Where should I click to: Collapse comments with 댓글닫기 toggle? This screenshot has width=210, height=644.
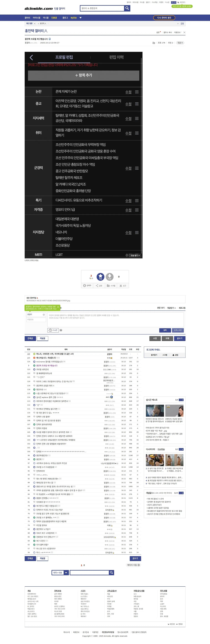(x=171, y=308)
